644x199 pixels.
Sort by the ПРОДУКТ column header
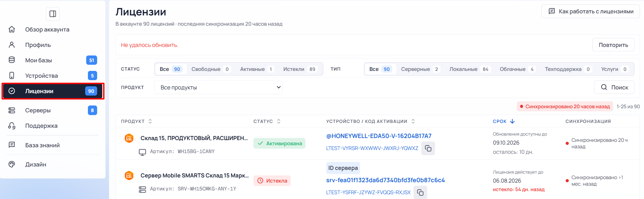136,121
